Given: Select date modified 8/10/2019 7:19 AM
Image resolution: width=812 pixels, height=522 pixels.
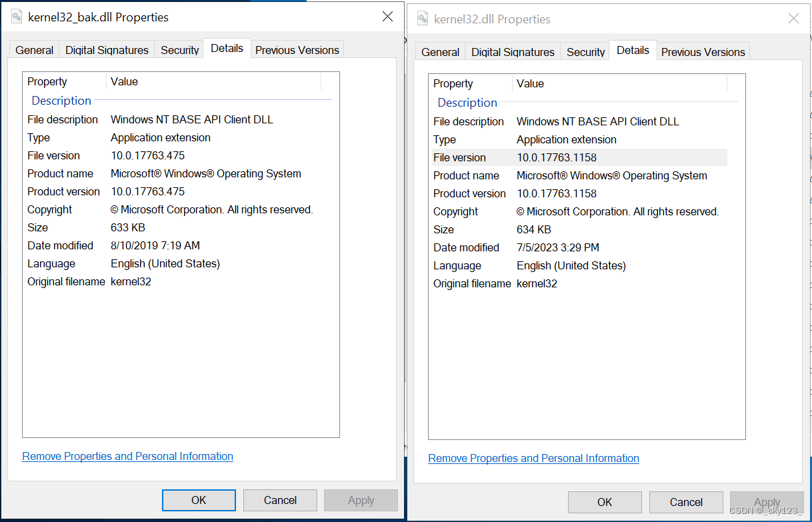Looking at the screenshot, I should pyautogui.click(x=155, y=245).
